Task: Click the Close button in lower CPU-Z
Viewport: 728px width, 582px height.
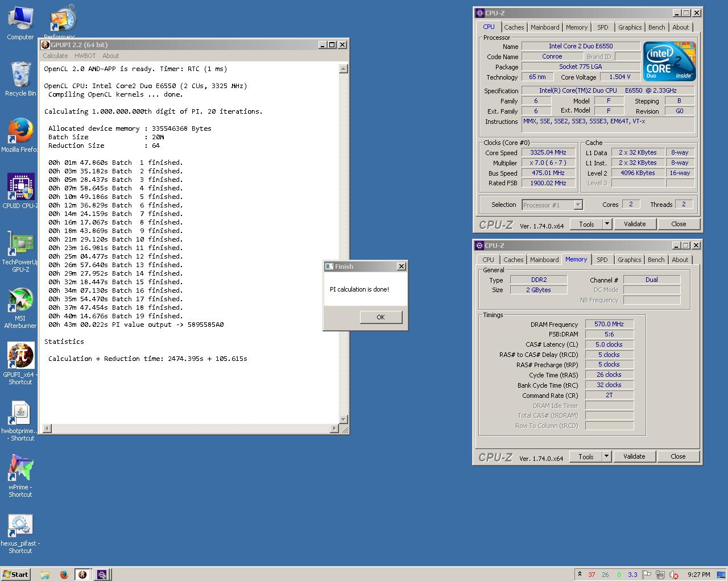Action: click(678, 456)
